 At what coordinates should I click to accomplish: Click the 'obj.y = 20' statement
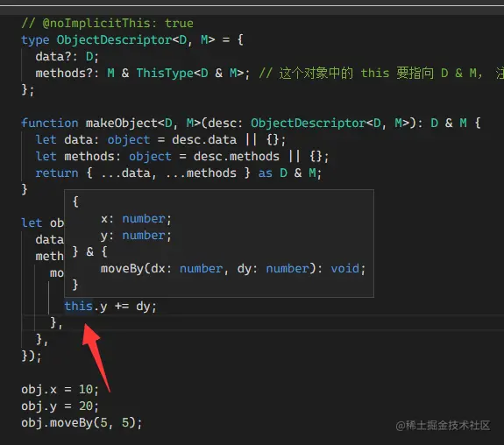[60, 406]
